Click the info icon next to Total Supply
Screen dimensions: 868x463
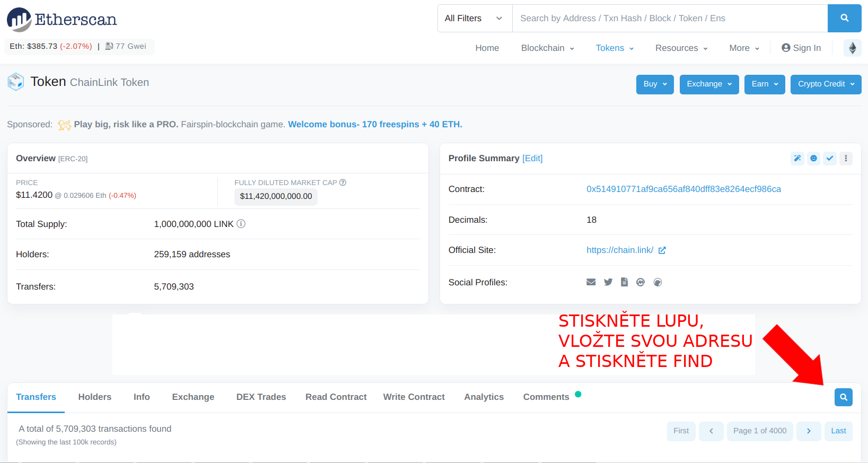coord(241,224)
